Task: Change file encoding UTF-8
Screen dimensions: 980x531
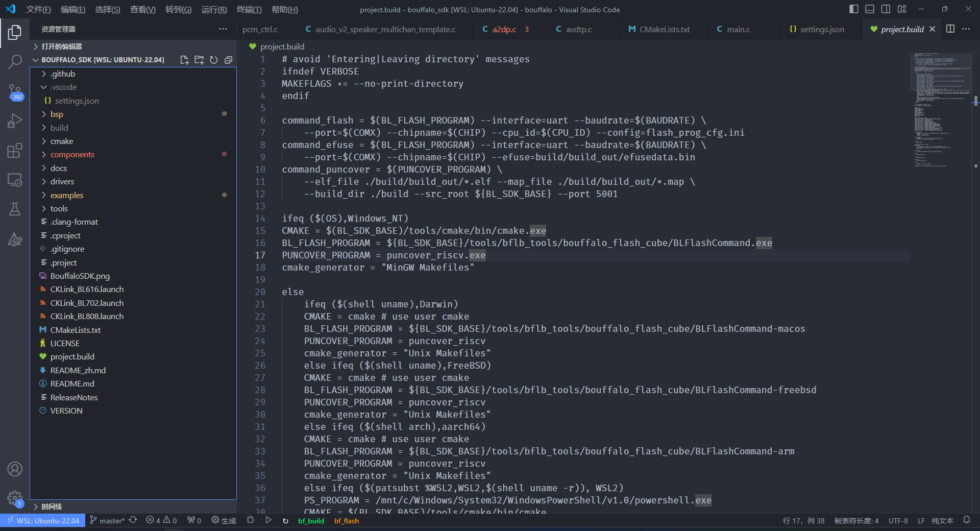Action: coord(898,521)
